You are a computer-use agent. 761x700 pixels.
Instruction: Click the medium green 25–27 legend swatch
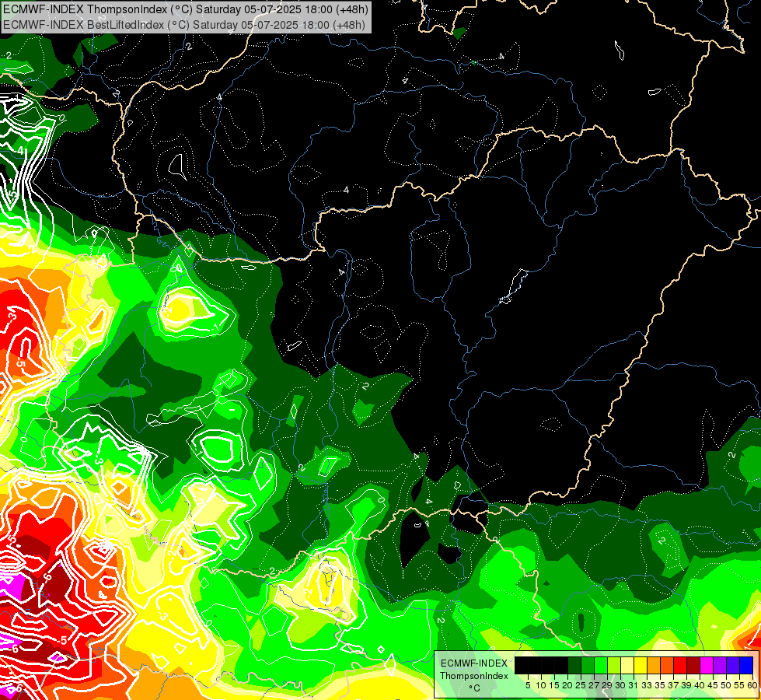[x=587, y=665]
